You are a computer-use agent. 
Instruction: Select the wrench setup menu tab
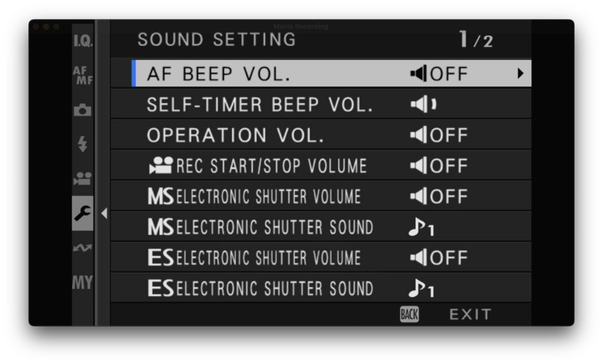point(82,213)
